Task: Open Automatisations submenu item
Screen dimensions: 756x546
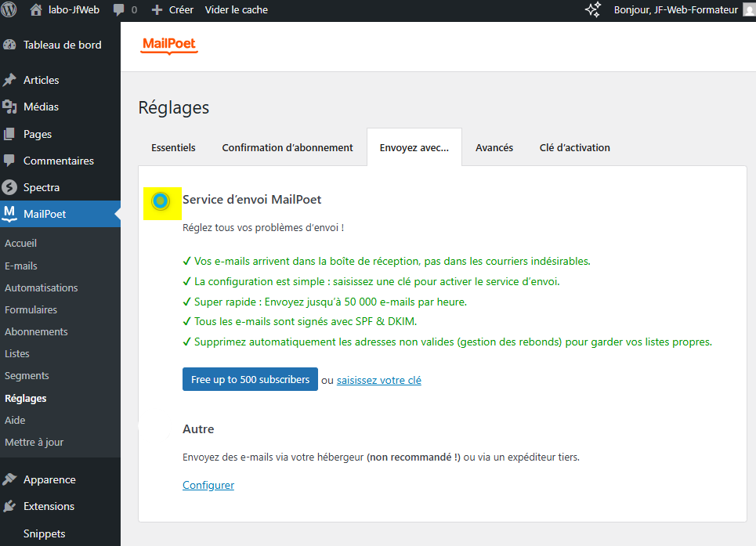Action: [x=42, y=287]
